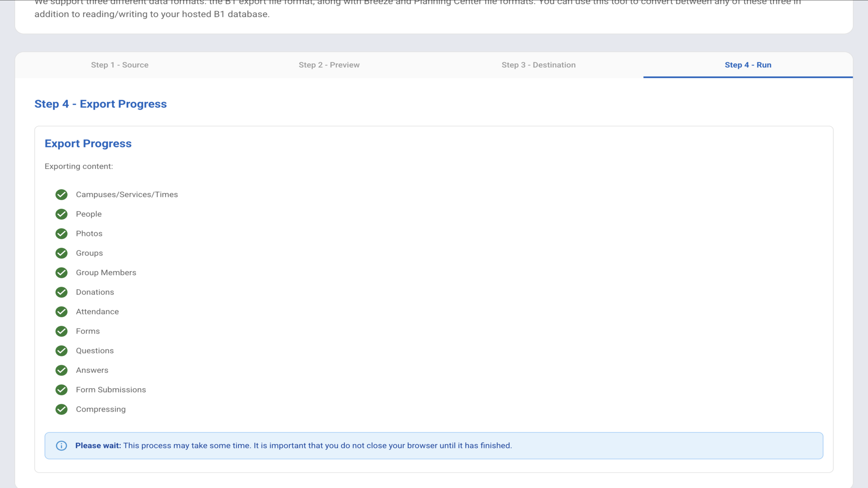Go to Step 3 - Destination tab

(538, 65)
